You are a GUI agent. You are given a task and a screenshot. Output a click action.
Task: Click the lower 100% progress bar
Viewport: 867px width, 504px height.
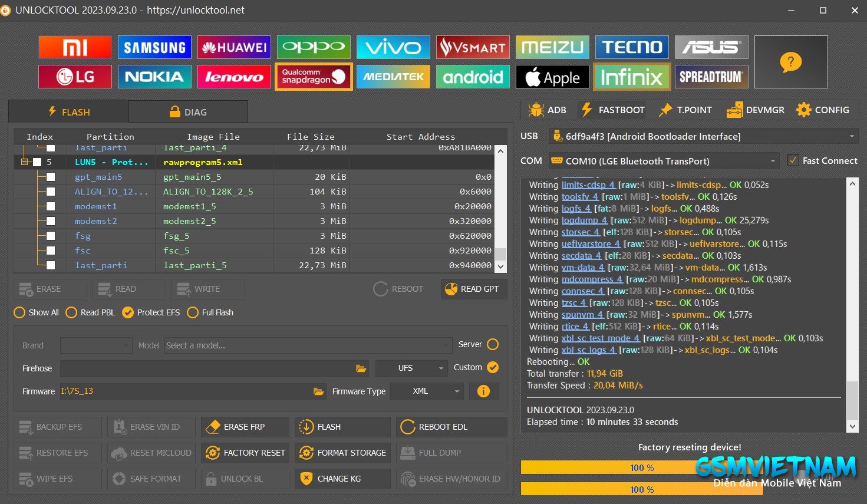coord(642,489)
